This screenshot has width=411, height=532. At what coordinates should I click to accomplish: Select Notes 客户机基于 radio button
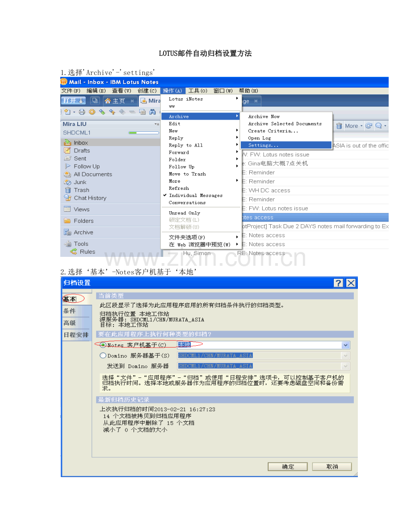[103, 345]
